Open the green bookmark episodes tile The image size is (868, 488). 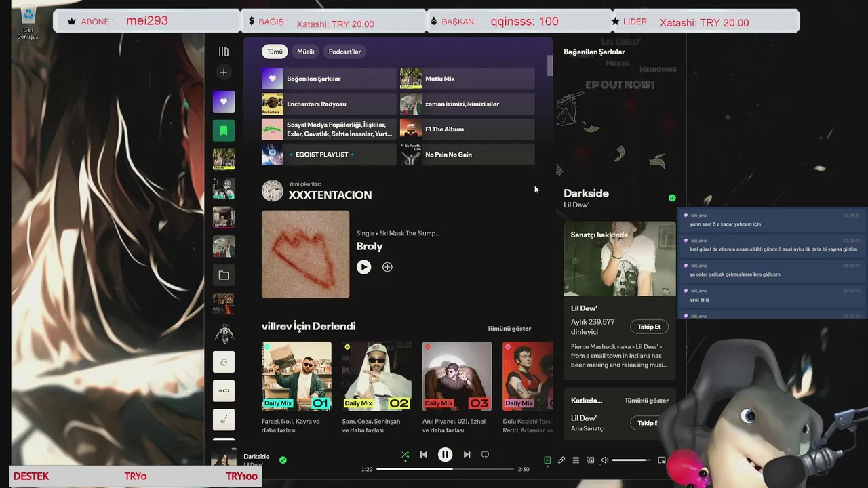(224, 130)
